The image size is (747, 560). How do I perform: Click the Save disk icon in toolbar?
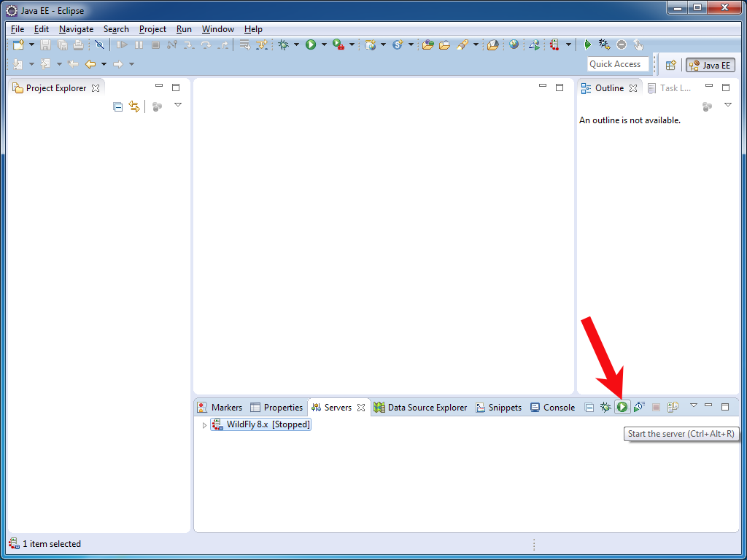pyautogui.click(x=45, y=44)
